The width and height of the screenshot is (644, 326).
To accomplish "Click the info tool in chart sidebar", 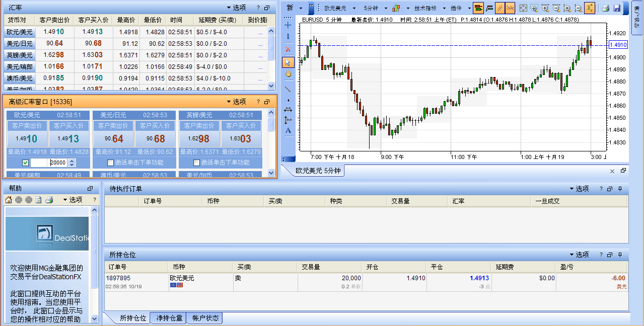I will tap(288, 37).
